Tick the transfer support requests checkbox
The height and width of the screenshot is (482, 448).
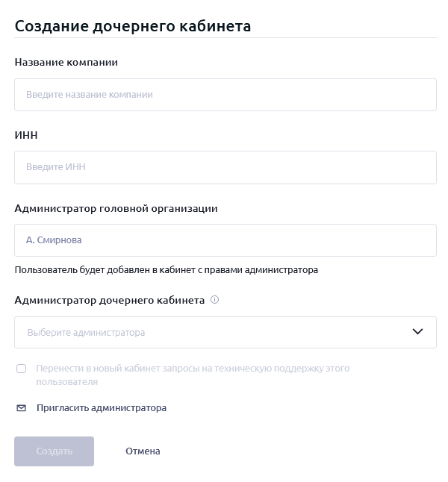21,369
